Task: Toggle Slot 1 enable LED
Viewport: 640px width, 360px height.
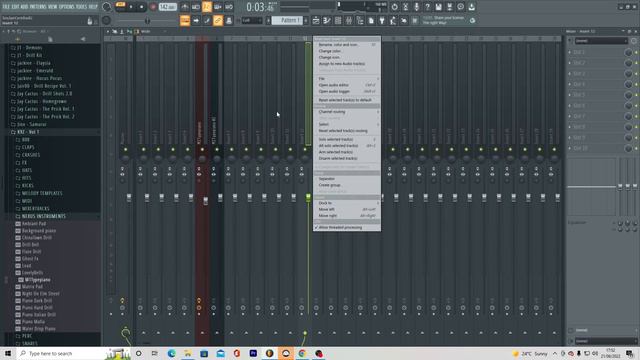Action: 636,52
